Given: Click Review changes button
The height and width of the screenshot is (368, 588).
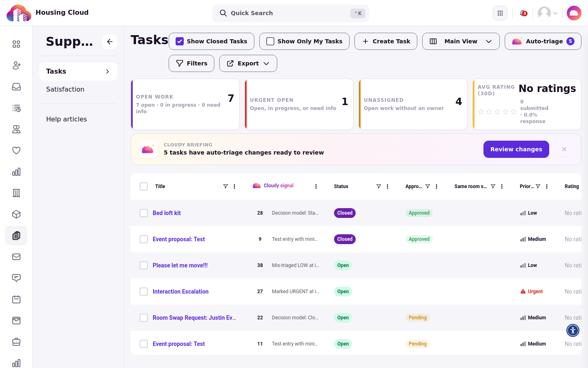Looking at the screenshot, I should coord(516,149).
